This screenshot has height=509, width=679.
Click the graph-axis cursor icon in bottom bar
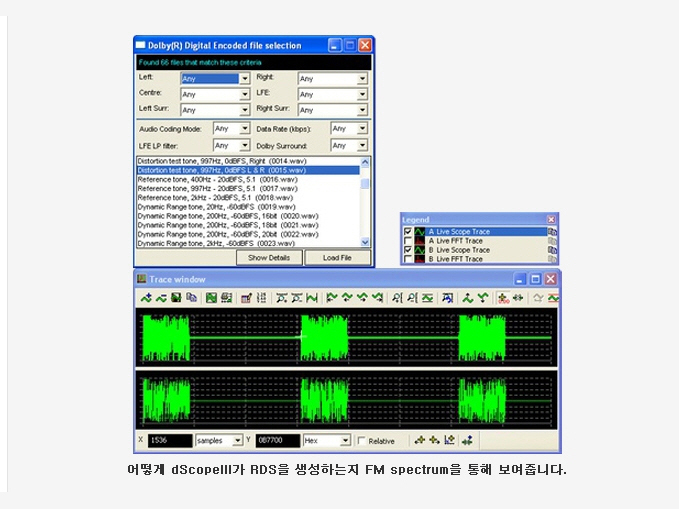click(x=449, y=441)
